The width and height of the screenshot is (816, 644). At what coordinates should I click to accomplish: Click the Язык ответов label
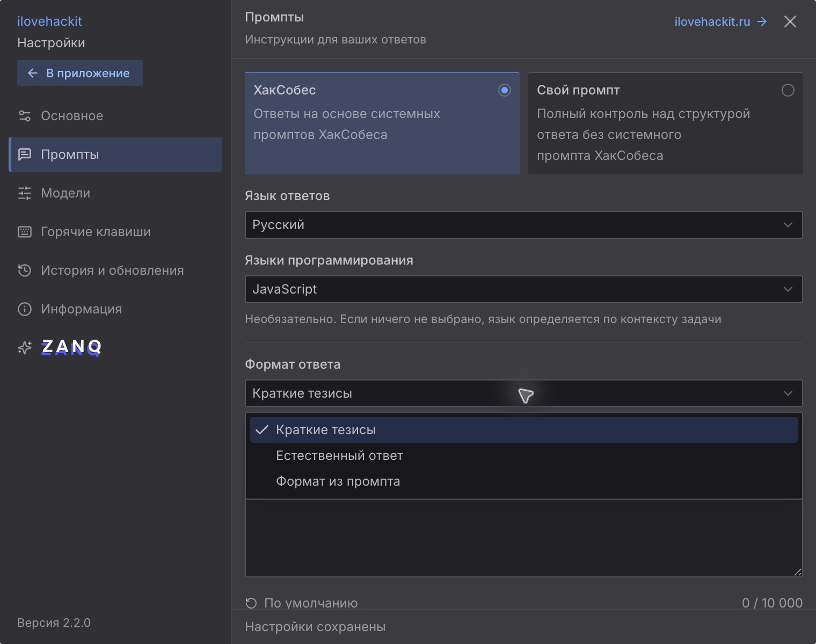point(287,196)
